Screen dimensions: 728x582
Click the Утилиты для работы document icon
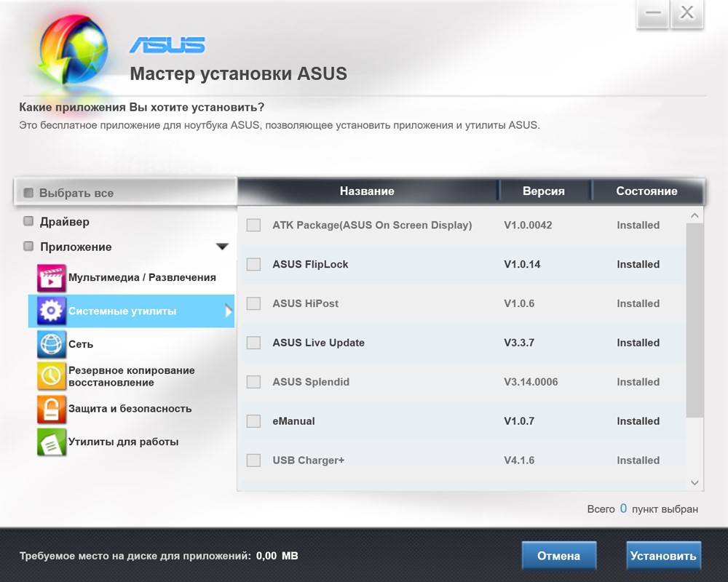pos(51,442)
